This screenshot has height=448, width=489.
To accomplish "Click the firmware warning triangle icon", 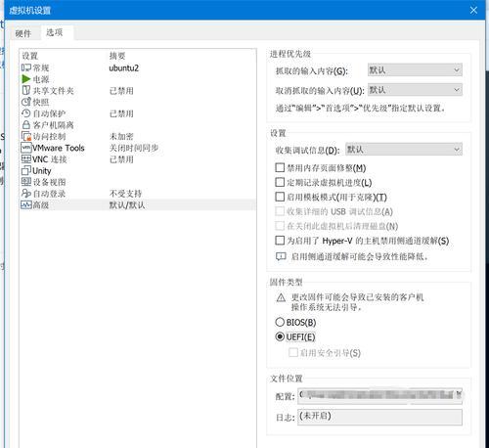I will pos(281,297).
